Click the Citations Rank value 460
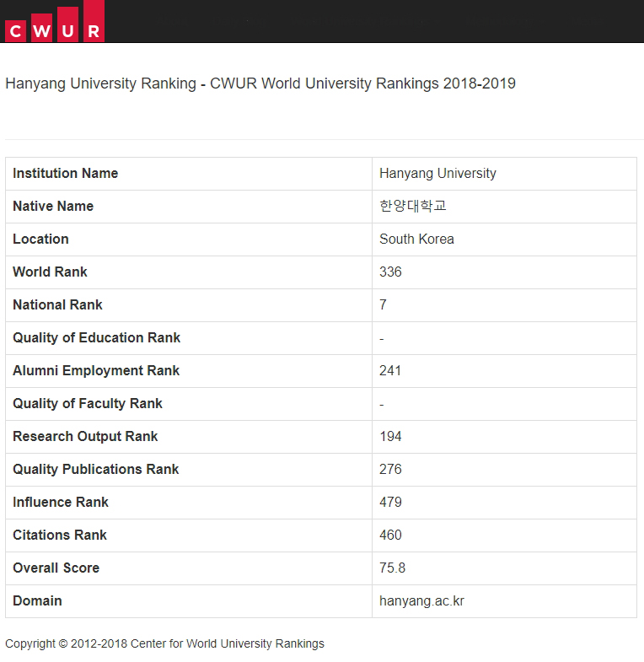Image resolution: width=644 pixels, height=662 pixels. (x=390, y=536)
